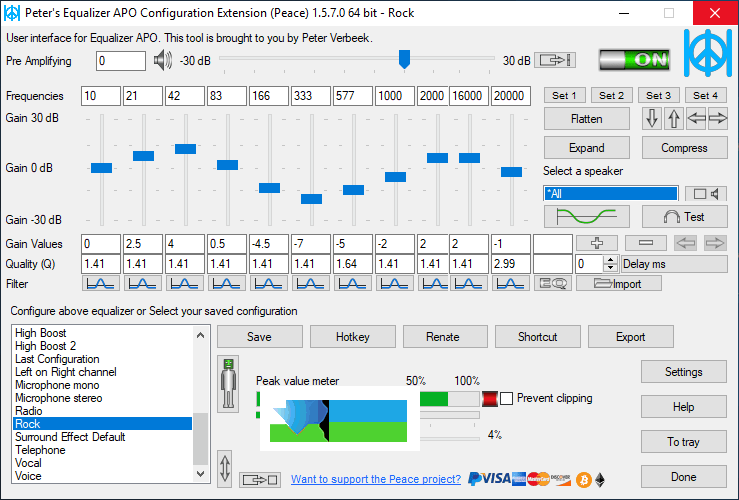
Task: Click the Export button
Action: tap(631, 336)
